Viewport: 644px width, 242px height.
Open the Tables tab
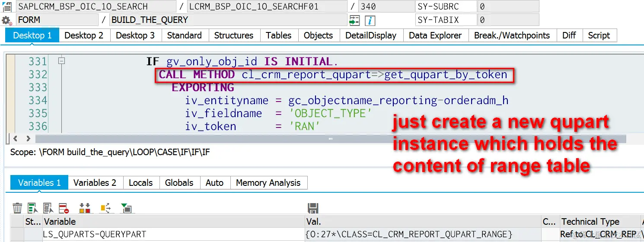click(x=279, y=35)
